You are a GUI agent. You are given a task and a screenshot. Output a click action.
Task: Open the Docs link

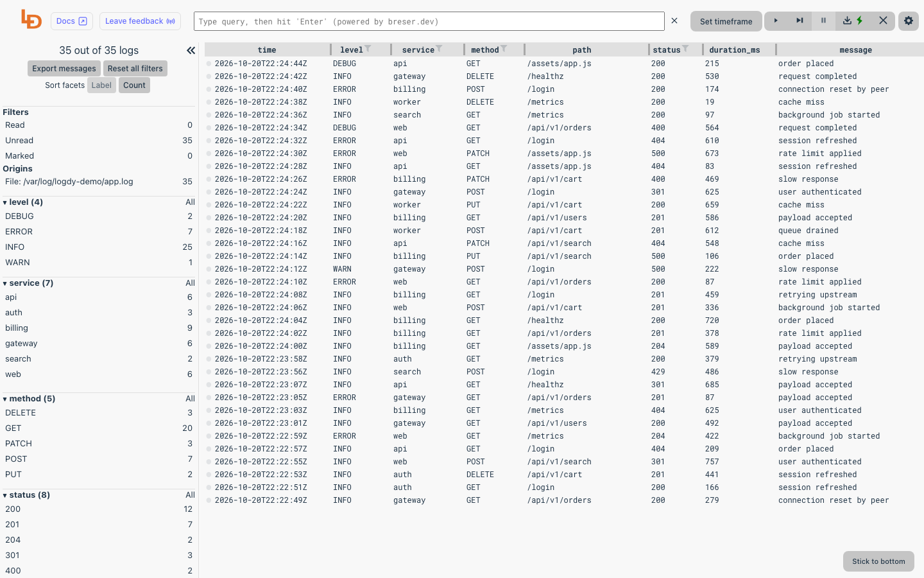(x=72, y=21)
